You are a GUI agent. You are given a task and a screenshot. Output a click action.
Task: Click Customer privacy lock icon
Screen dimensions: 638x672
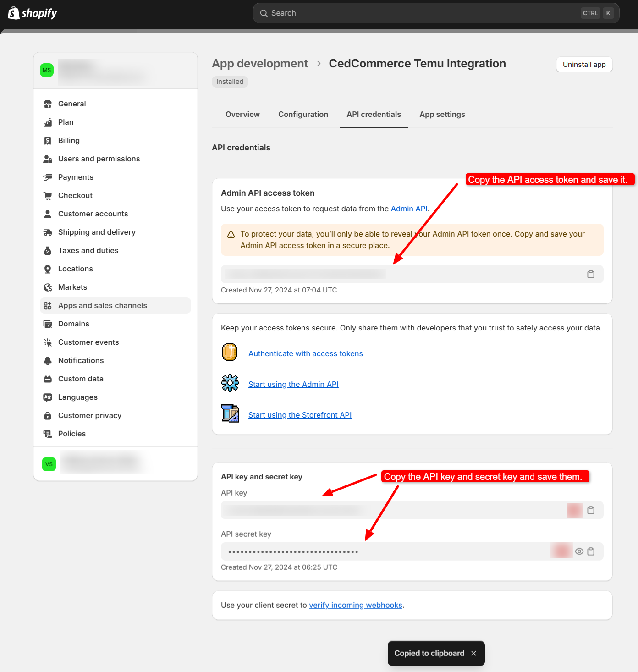click(x=48, y=416)
